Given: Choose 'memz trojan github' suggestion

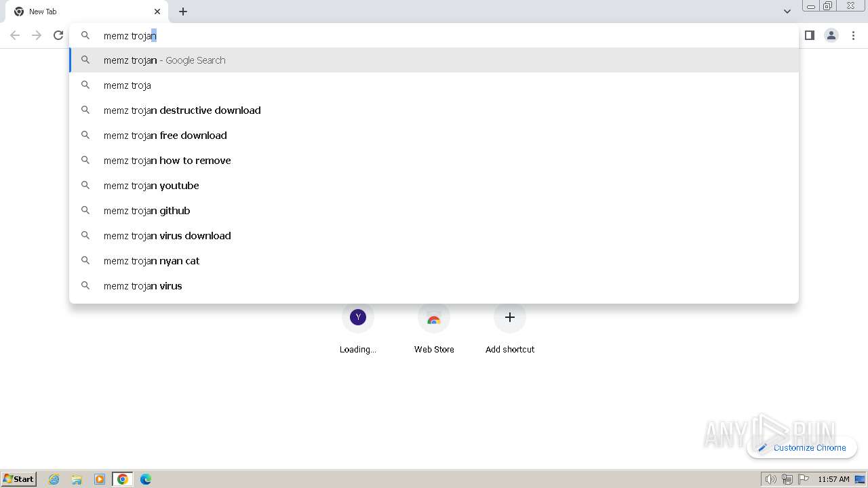Looking at the screenshot, I should tap(434, 211).
